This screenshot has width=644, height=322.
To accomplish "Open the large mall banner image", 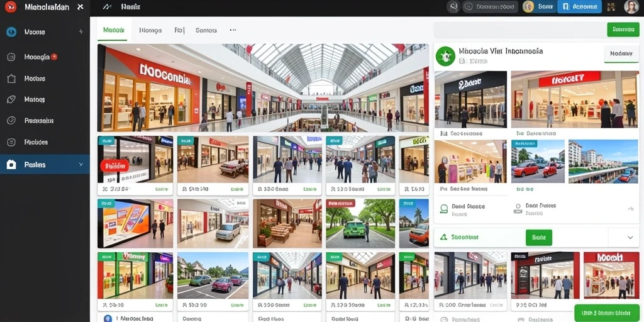I will (263, 88).
